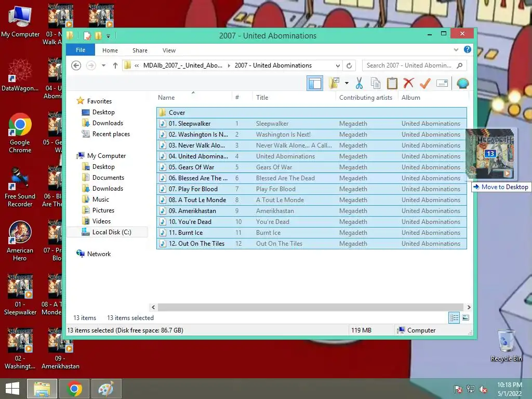The height and width of the screenshot is (399, 532).
Task: Sort by the Name column header
Action: click(166, 97)
